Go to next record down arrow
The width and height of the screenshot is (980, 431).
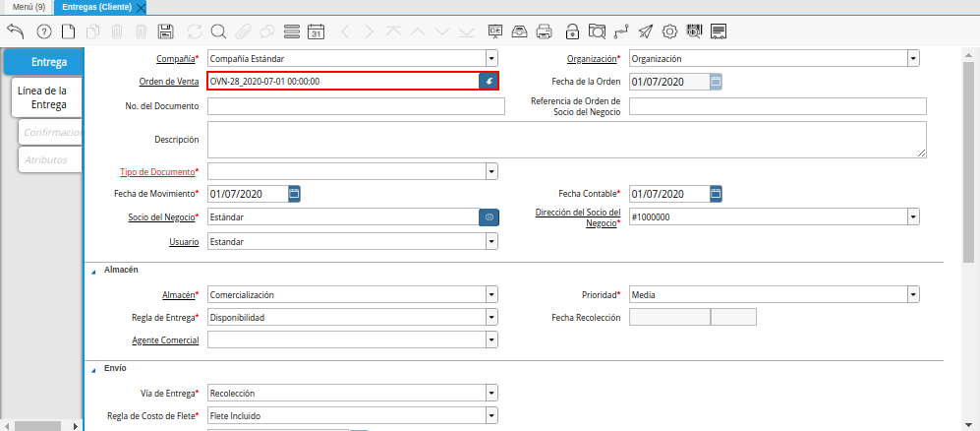(x=442, y=31)
